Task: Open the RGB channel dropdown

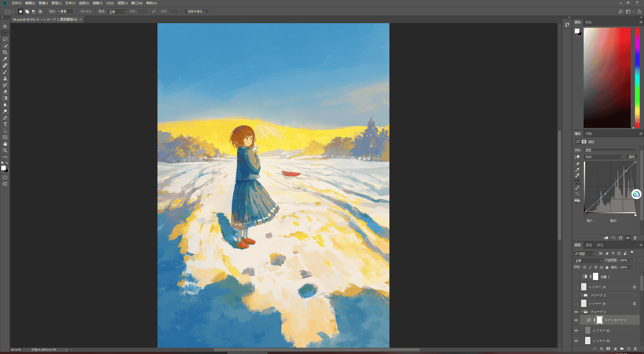Action: 603,157
